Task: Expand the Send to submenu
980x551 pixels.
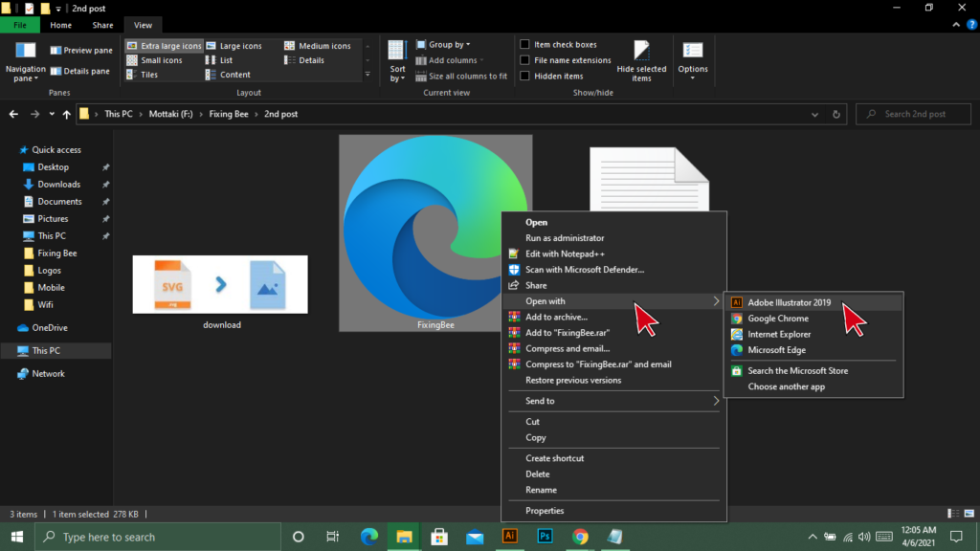Action: pos(613,401)
